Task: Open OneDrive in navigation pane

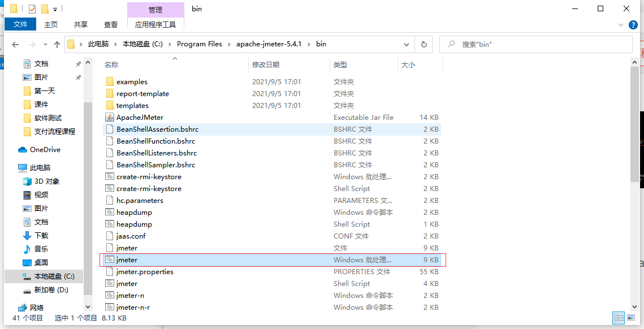Action: [45, 149]
